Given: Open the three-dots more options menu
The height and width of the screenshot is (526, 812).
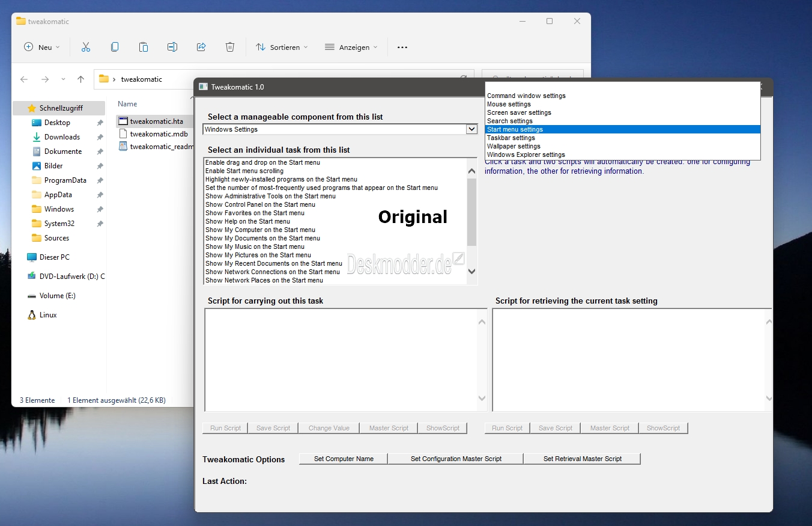Looking at the screenshot, I should pos(402,47).
